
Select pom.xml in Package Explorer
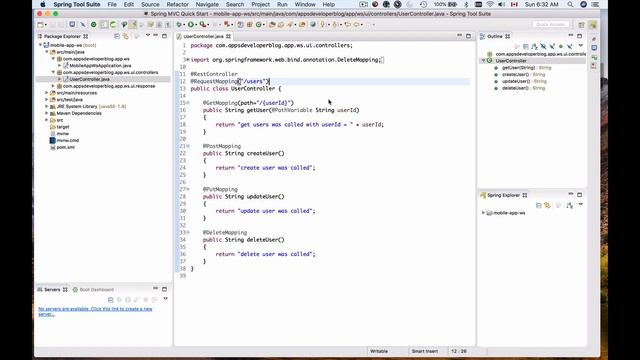click(x=65, y=147)
